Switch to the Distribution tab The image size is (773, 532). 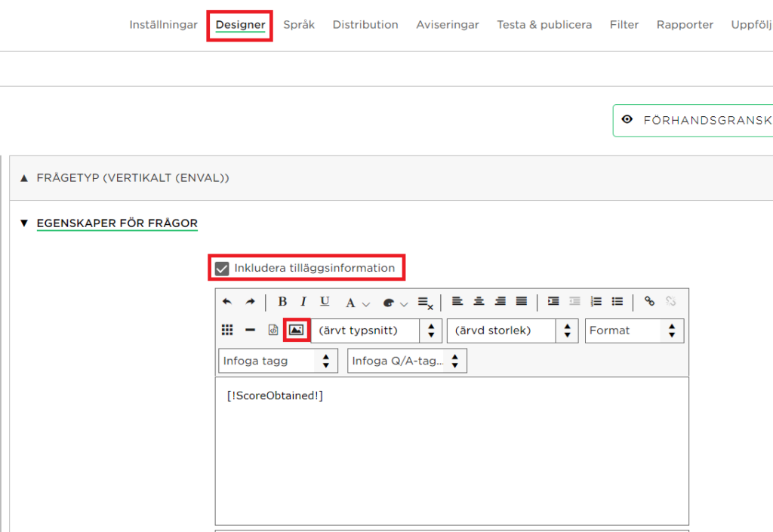click(365, 25)
